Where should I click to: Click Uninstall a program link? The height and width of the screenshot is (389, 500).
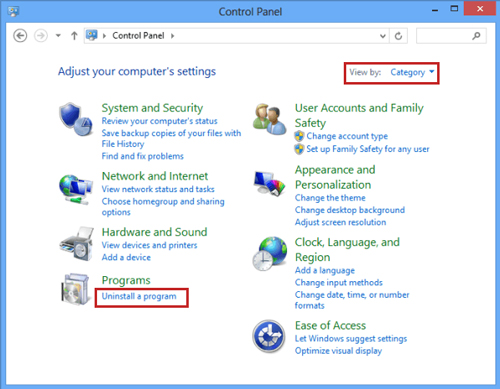coord(139,296)
